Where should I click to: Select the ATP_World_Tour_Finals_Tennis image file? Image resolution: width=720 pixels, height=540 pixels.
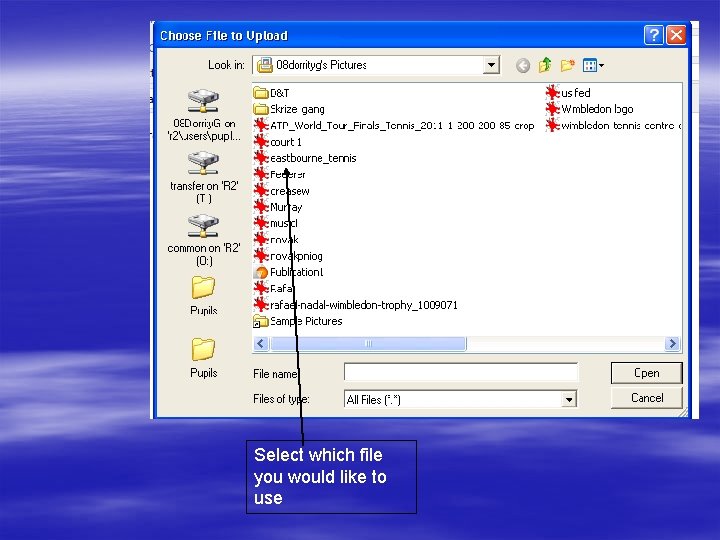click(394, 125)
